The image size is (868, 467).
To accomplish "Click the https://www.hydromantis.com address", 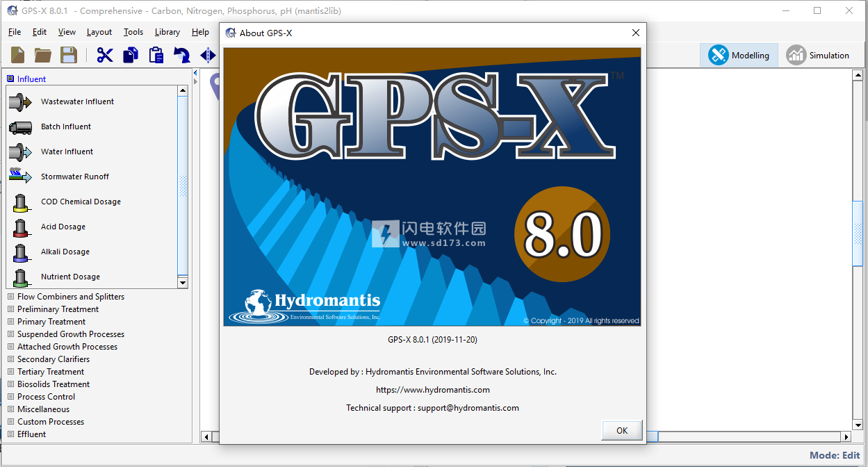I will click(x=433, y=390).
